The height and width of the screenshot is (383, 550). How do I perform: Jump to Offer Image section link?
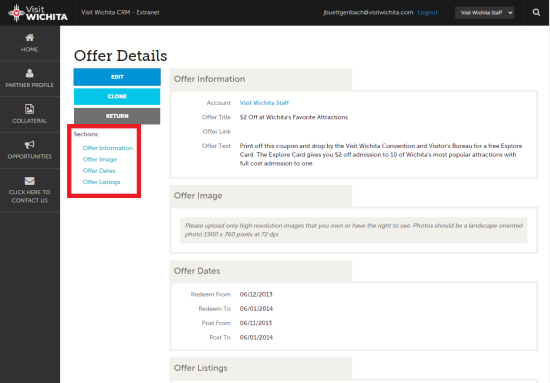100,160
